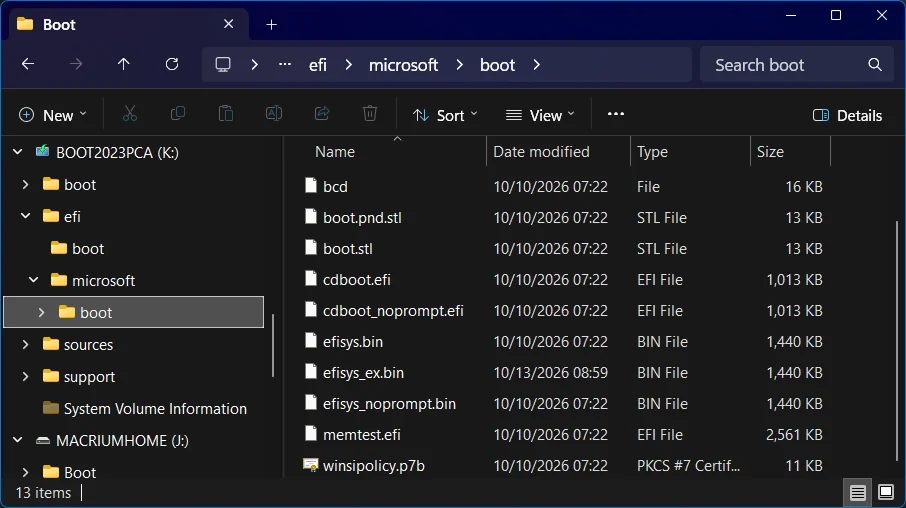This screenshot has height=508, width=906.
Task: Click the Delete trash icon
Action: (370, 114)
